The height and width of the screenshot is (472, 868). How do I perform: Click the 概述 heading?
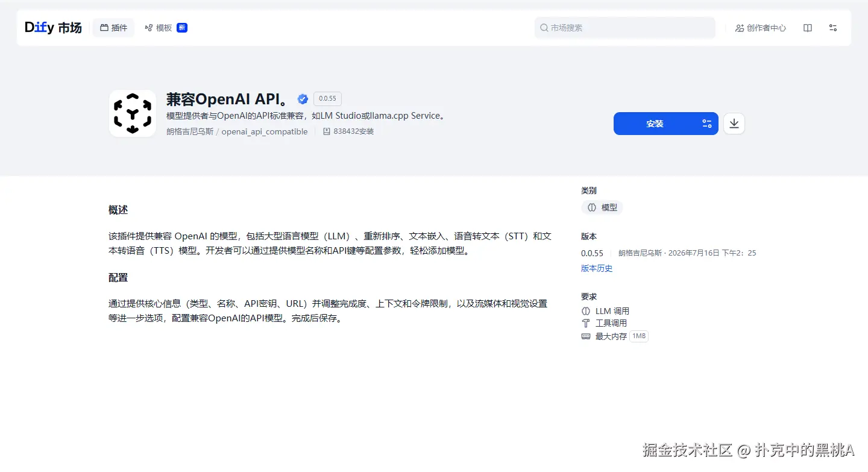pyautogui.click(x=118, y=210)
